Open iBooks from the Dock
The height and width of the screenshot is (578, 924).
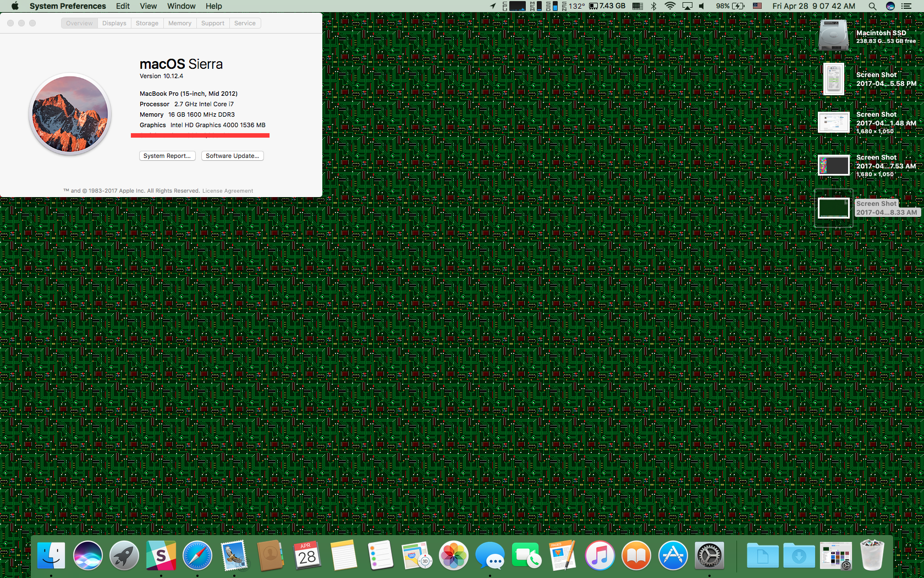636,555
